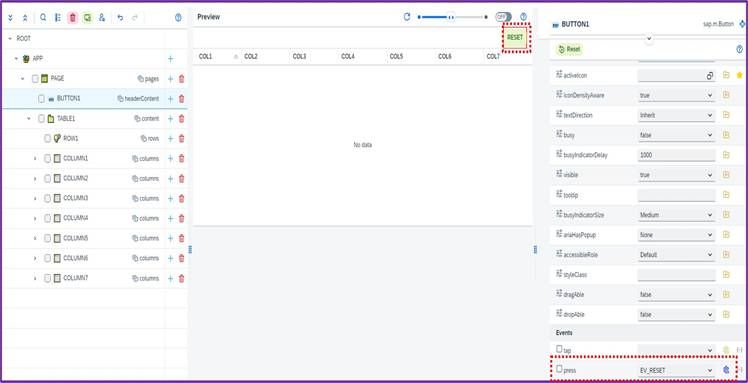Viewport: 748px width, 383px height.
Task: Click the busyIndicatorDelay input field
Action: pos(676,155)
